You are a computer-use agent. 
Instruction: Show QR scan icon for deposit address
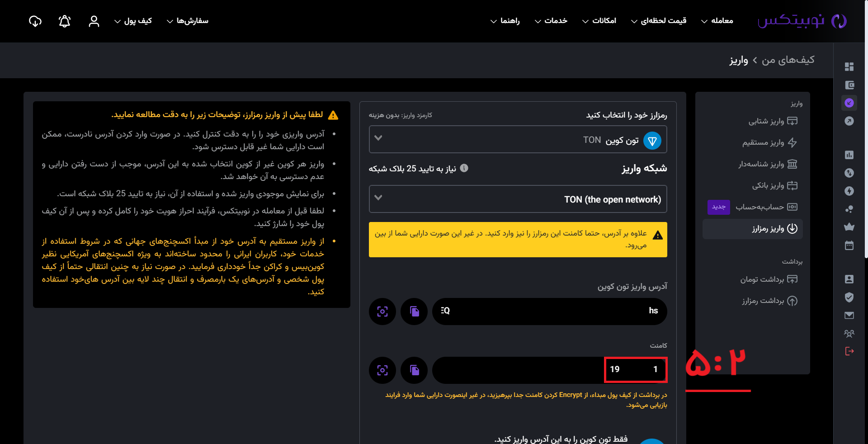(382, 311)
